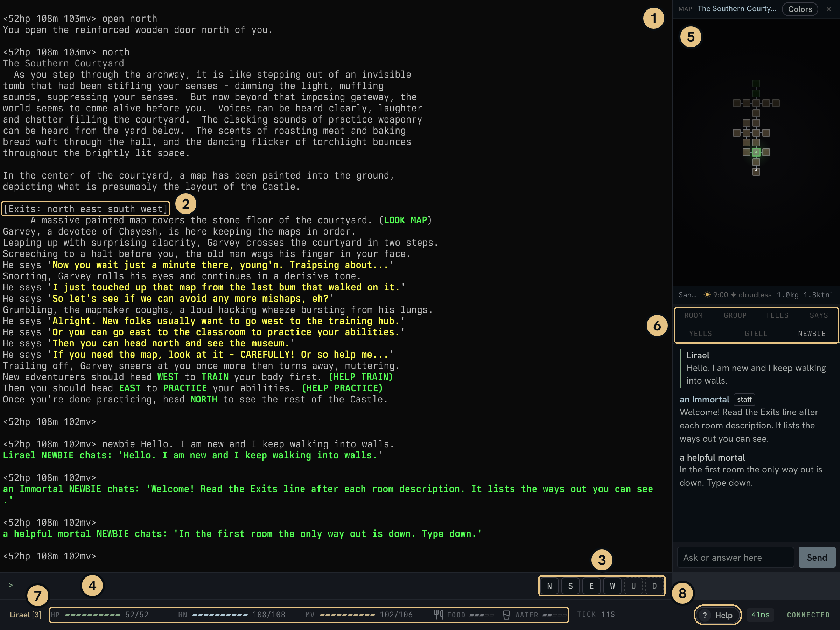Click Send in the chat panel
This screenshot has height=630, width=840.
pos(817,557)
